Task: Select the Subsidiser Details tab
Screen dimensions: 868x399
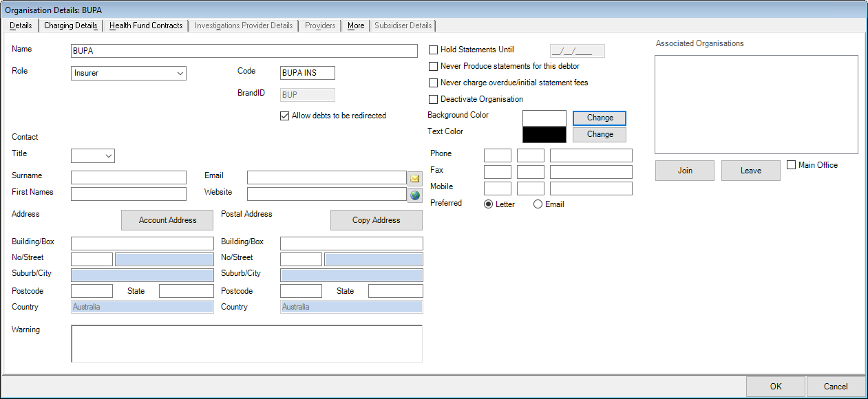Action: pos(403,25)
